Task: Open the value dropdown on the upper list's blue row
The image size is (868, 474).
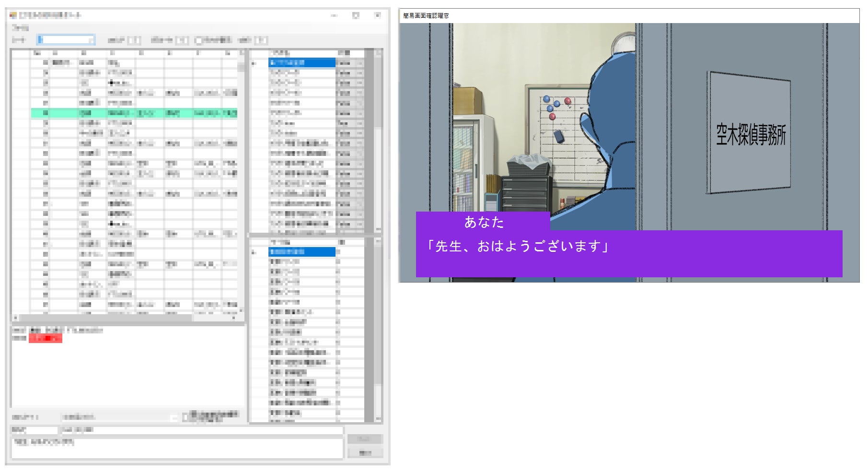Action: [x=359, y=63]
